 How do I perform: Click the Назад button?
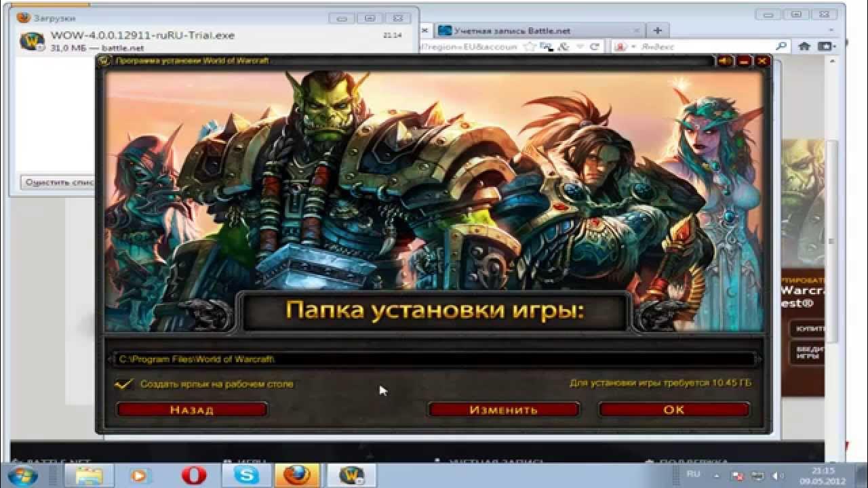point(192,410)
